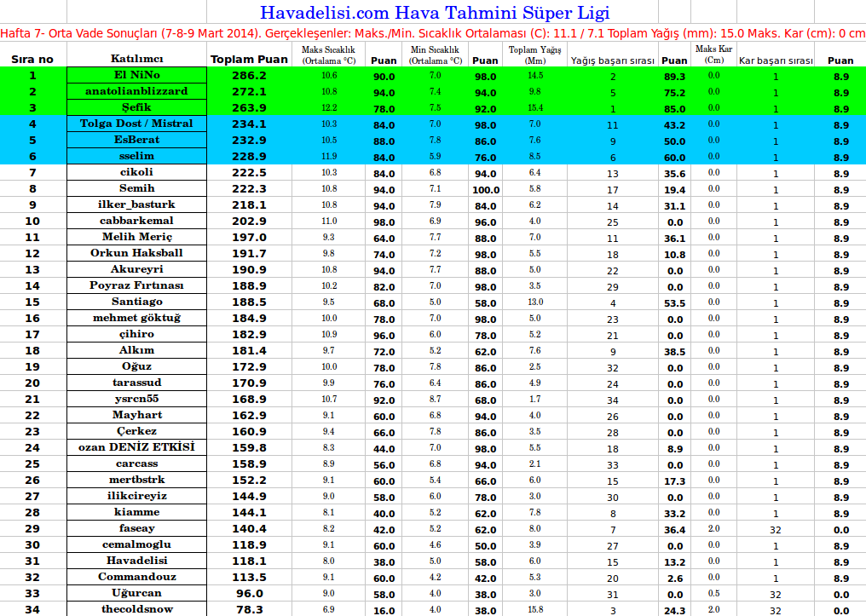The image size is (866, 616).
Task: Click the Toplam Yağış (Mm) header
Action: coord(535,55)
